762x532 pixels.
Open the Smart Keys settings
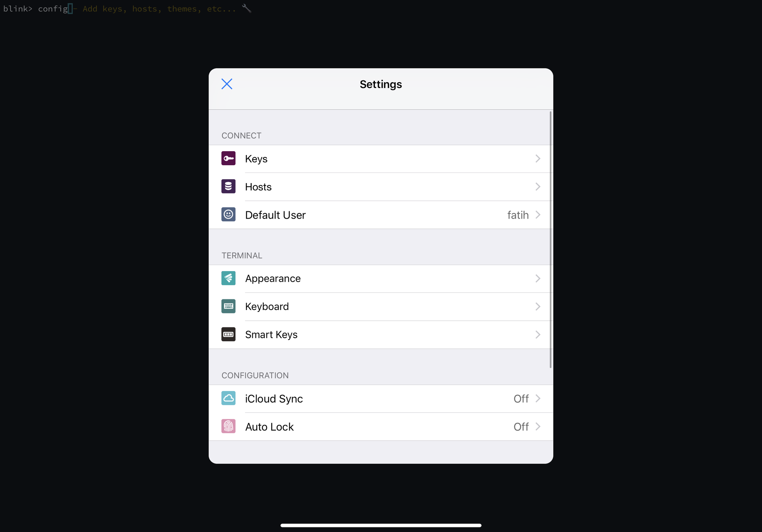[381, 334]
